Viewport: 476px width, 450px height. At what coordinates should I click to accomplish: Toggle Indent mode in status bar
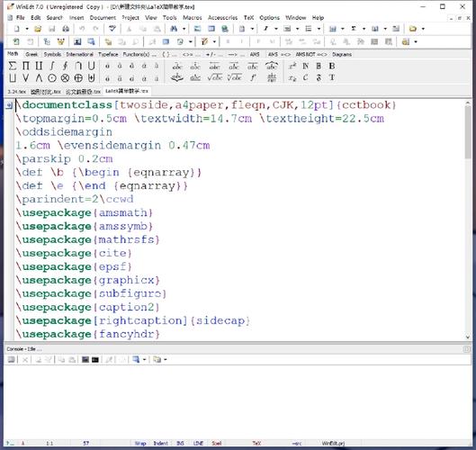coord(160,444)
